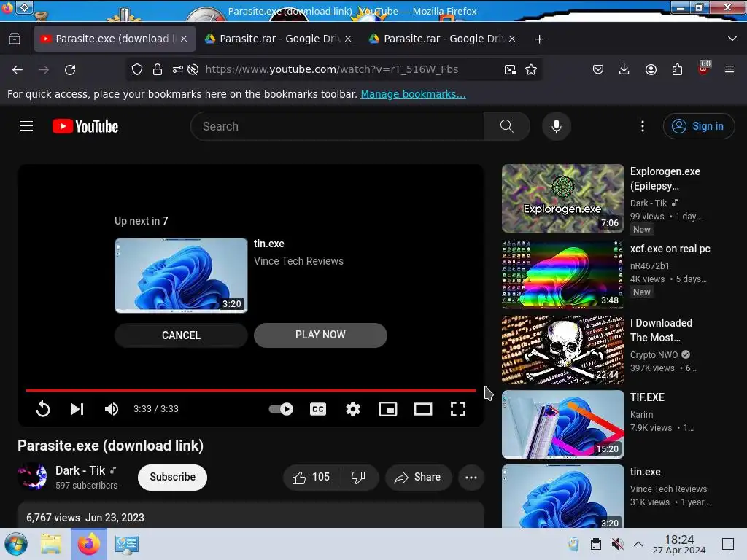Go back one page
Screen dimensions: 747x560
pyautogui.click(x=18, y=70)
